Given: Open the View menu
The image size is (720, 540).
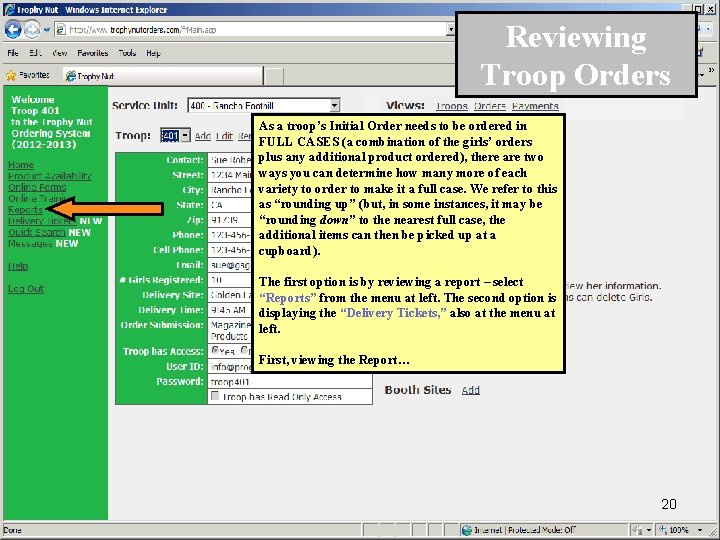Looking at the screenshot, I should coord(60,53).
